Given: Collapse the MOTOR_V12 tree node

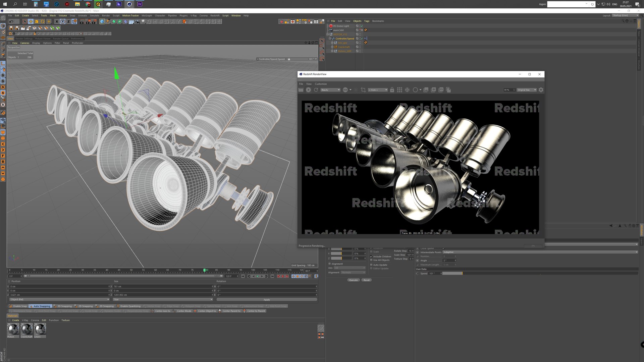Looking at the screenshot, I should (x=328, y=34).
